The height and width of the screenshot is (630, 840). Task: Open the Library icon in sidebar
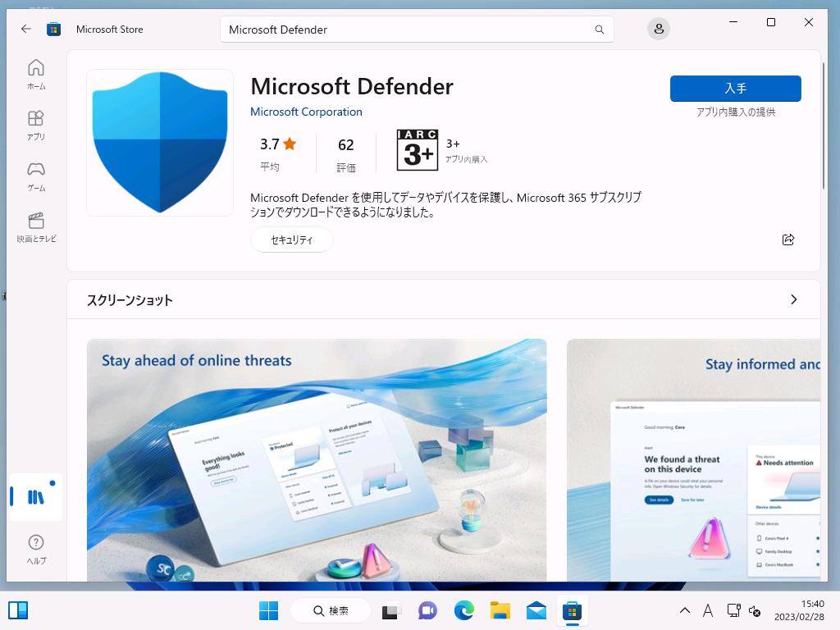tap(35, 497)
